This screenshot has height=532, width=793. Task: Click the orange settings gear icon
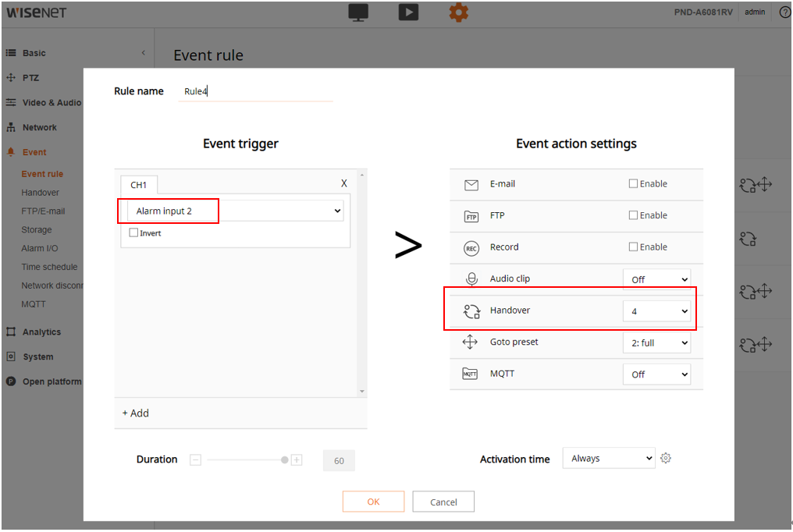click(458, 12)
